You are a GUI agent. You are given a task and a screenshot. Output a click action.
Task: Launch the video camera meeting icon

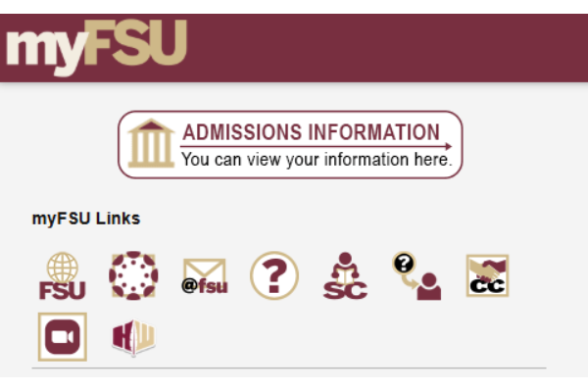coord(62,337)
